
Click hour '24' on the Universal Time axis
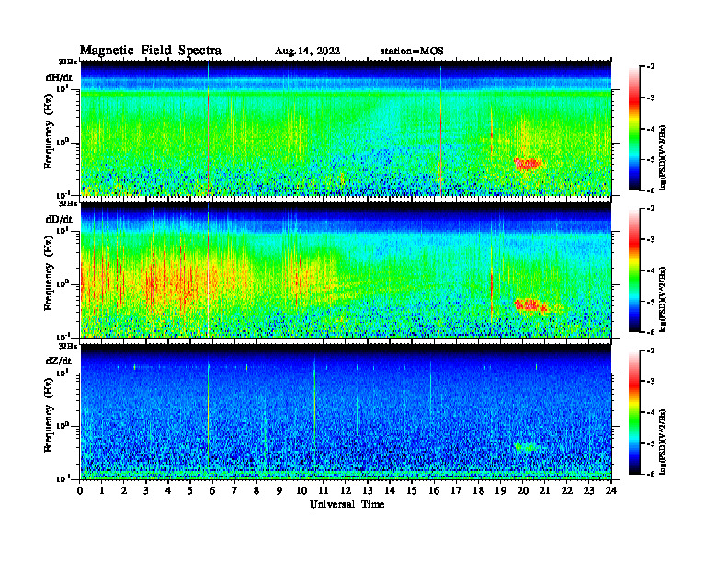[x=611, y=491]
